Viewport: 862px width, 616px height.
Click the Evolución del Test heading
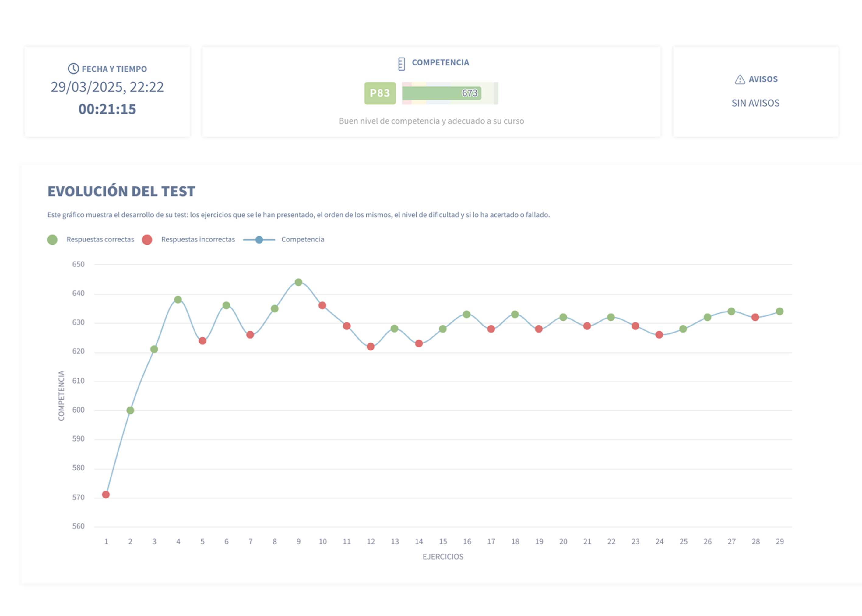click(121, 192)
